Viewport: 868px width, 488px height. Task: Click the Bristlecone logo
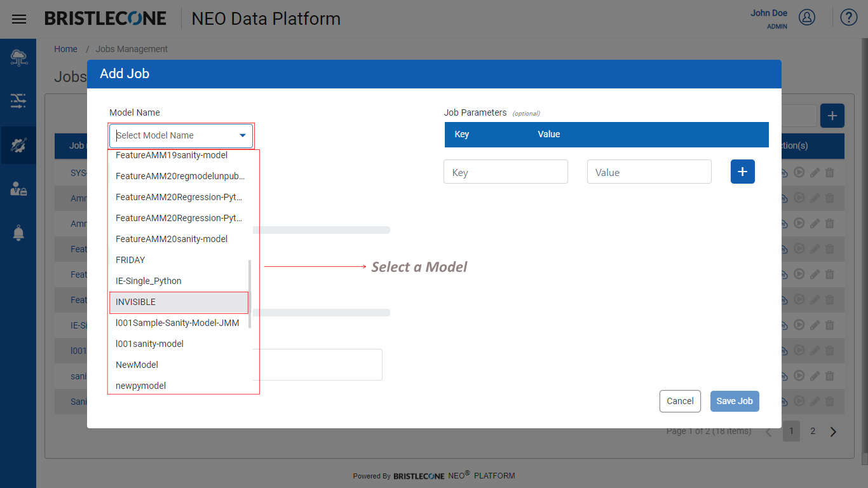105,18
